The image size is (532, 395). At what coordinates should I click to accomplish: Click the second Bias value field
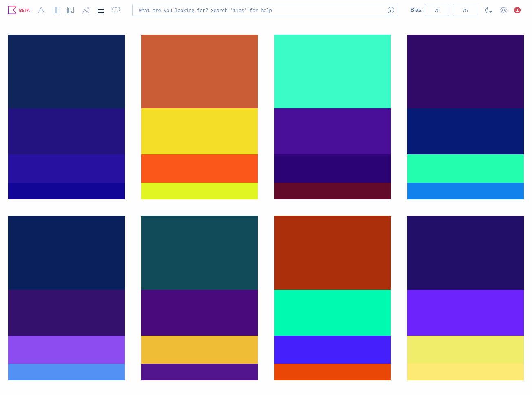[x=465, y=10]
